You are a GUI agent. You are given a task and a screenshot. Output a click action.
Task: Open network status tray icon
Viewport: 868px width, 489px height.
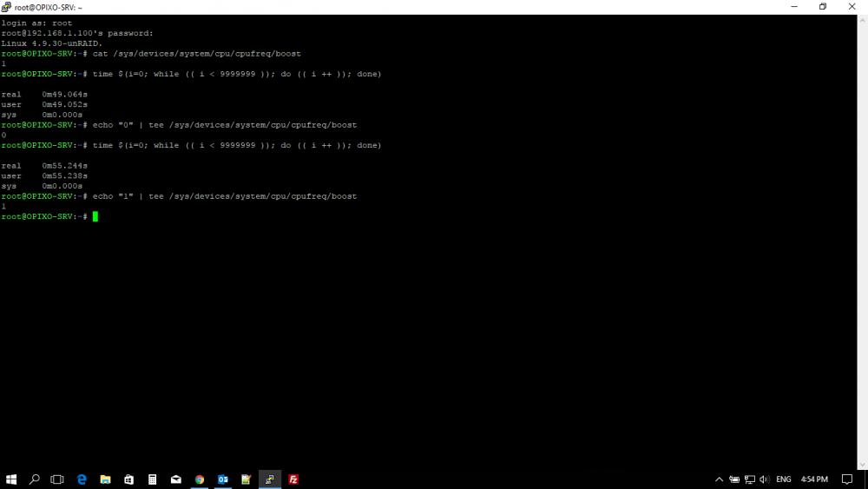[x=750, y=479]
